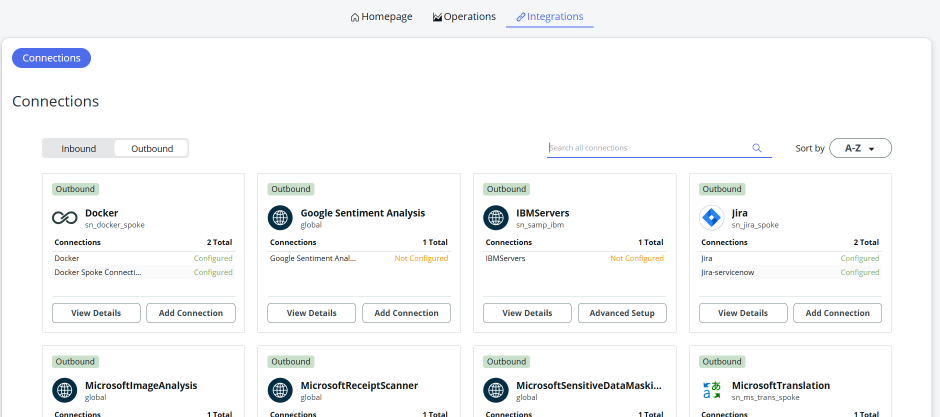Click the MicrosoftTranslation logo icon
The height and width of the screenshot is (417, 940).
click(x=712, y=390)
